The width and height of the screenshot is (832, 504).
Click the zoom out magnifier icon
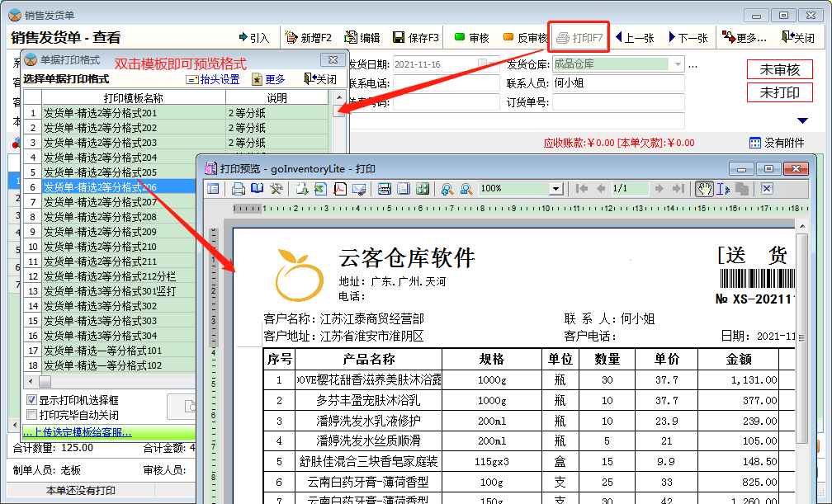coord(466,189)
